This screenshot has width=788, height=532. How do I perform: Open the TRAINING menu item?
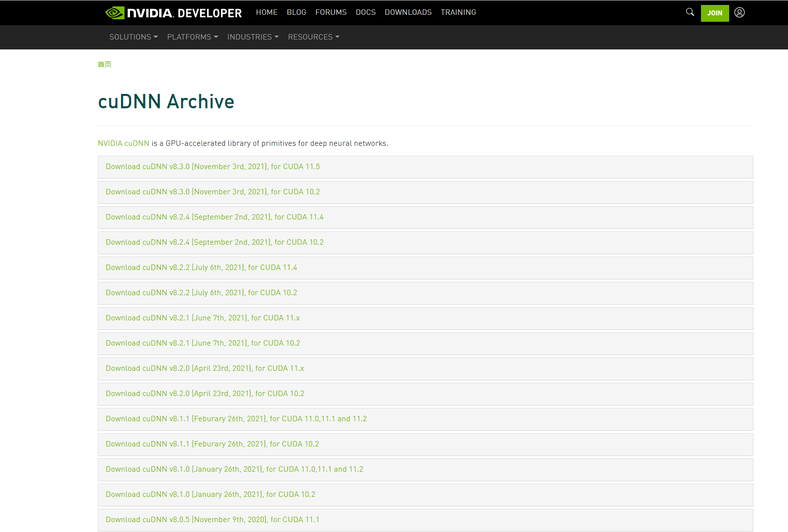[458, 12]
